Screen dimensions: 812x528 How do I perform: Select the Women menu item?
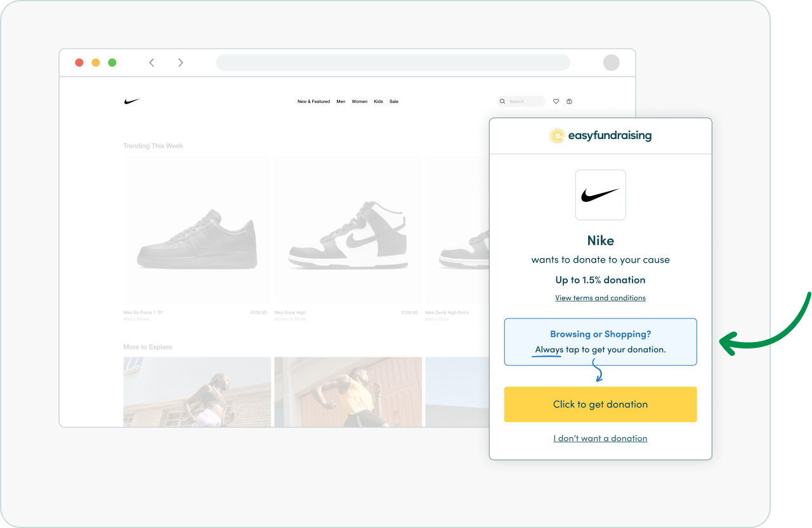pyautogui.click(x=360, y=102)
